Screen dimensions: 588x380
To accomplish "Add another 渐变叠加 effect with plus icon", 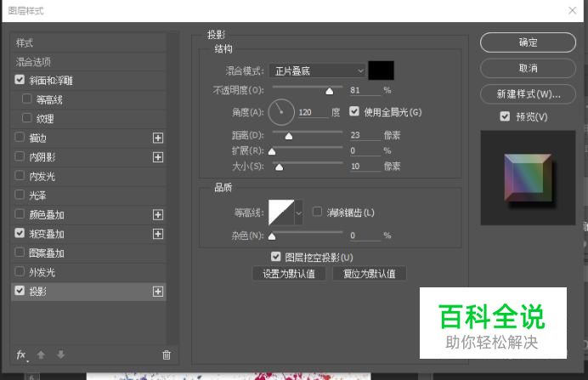I will (158, 234).
